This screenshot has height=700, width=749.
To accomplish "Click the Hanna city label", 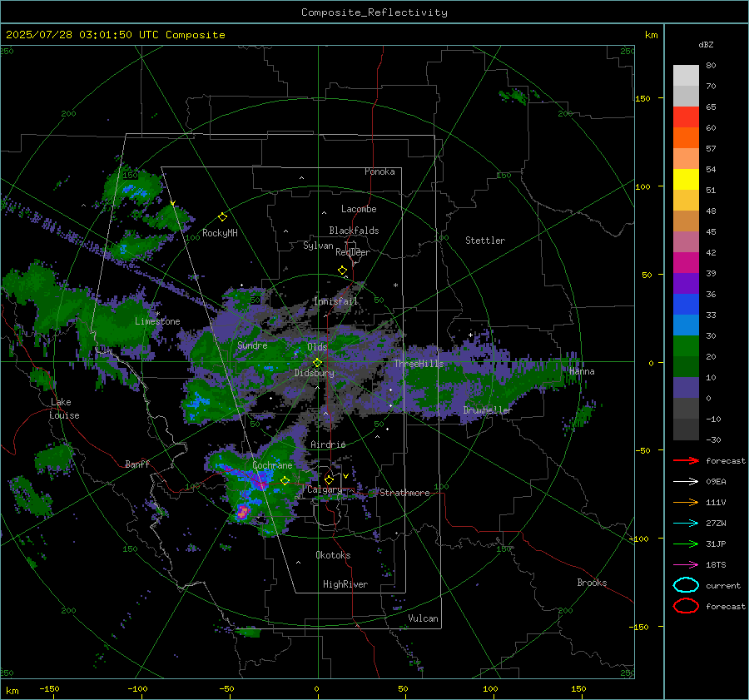I will 582,371.
